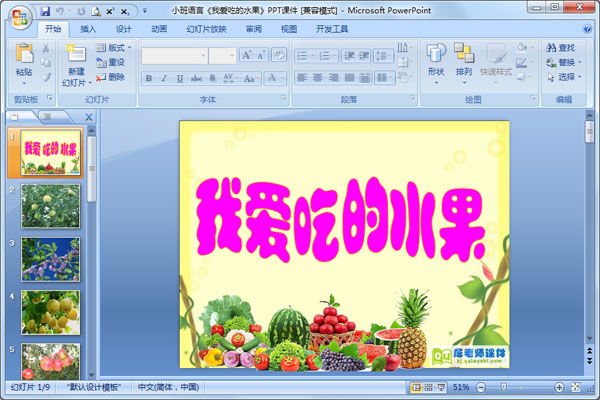Undo the last action in quick access
The height and width of the screenshot is (400, 600).
(x=59, y=11)
